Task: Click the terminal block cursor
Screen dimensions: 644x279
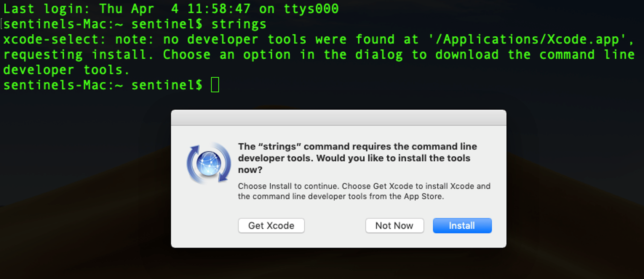Action: click(215, 85)
